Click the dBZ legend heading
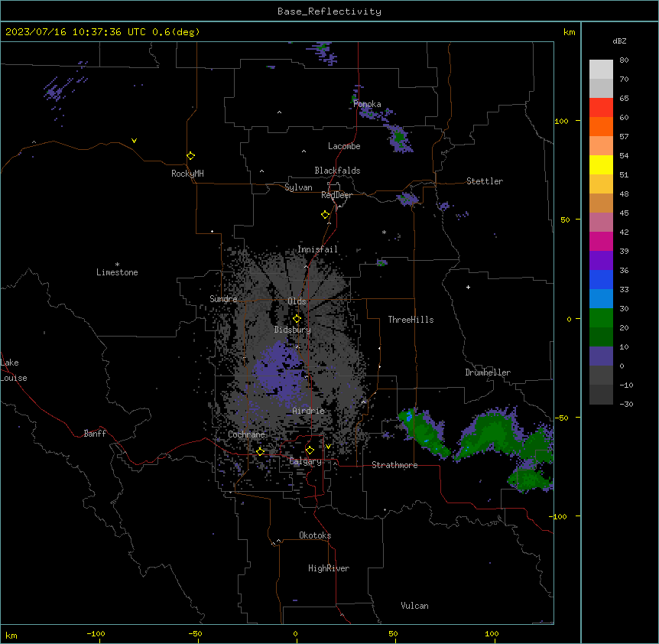The image size is (659, 644). click(x=619, y=41)
